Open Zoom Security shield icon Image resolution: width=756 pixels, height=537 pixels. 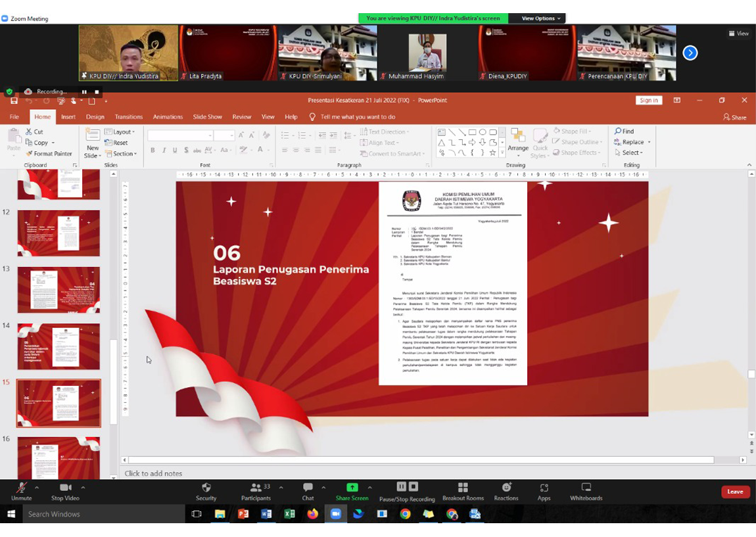point(206,490)
